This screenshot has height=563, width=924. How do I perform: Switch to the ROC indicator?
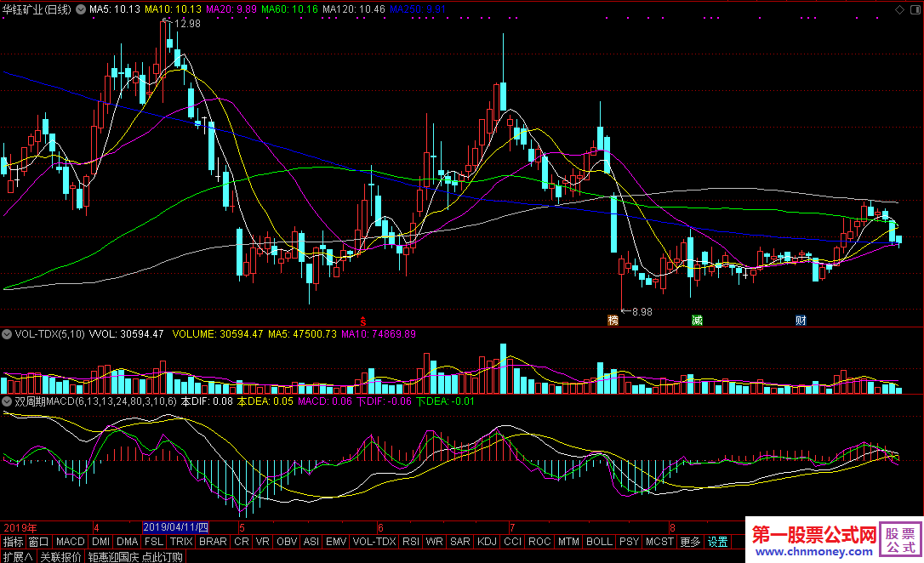(x=539, y=542)
